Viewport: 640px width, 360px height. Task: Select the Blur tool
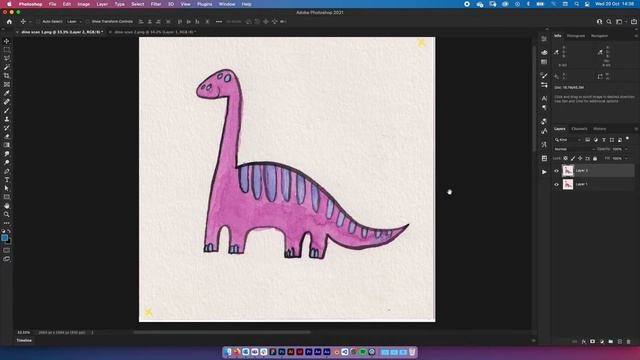click(7, 154)
